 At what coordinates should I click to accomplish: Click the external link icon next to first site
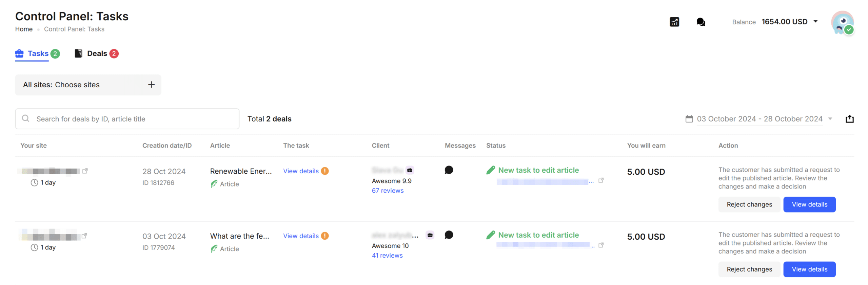click(85, 171)
